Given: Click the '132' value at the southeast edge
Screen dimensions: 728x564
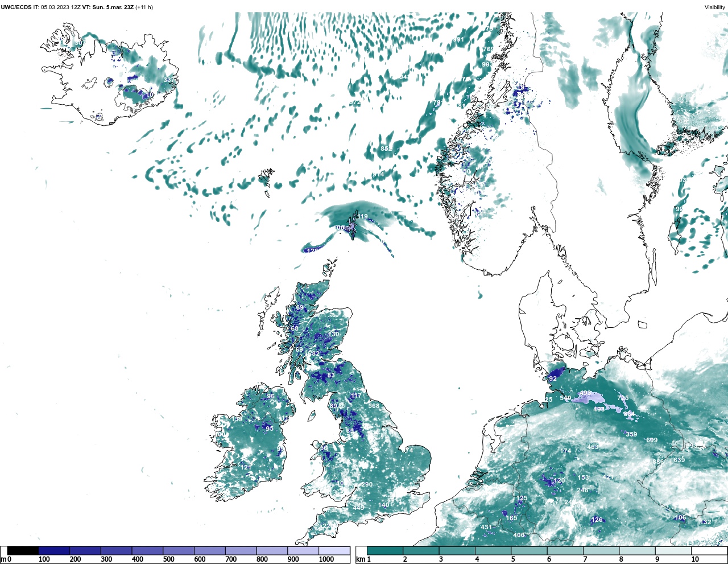Looking at the screenshot, I should tap(706, 522).
